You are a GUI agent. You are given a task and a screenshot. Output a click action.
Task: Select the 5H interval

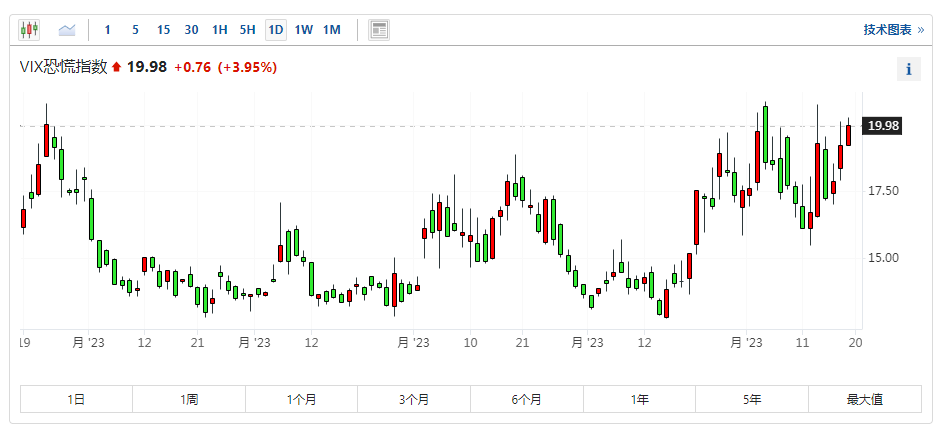(x=247, y=30)
